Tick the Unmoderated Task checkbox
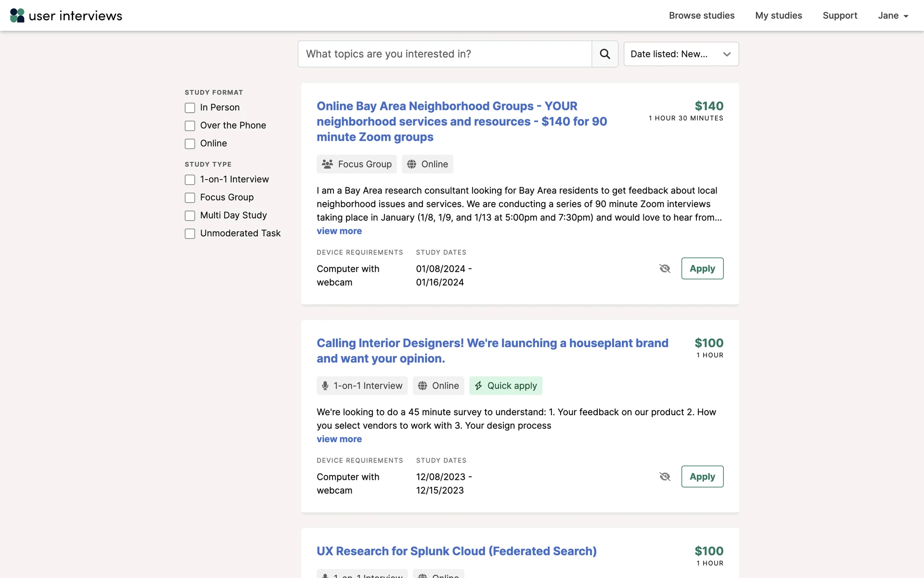 coord(190,234)
